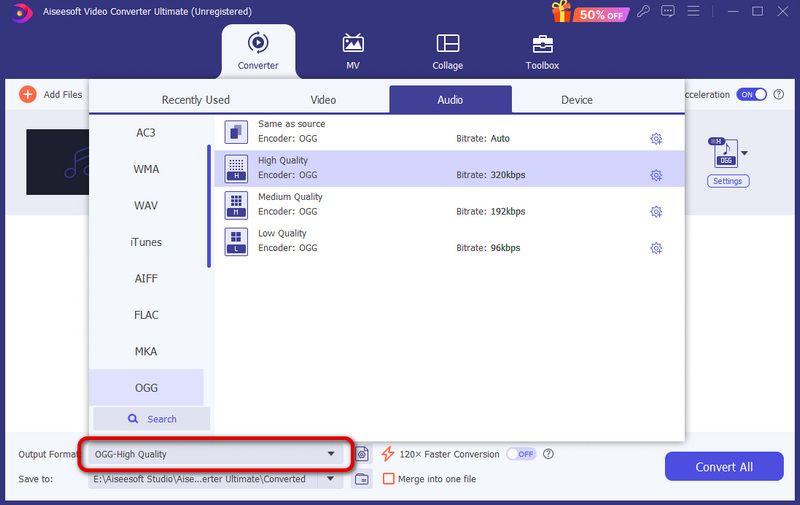Click the audio file thumbnail

pyautogui.click(x=58, y=162)
